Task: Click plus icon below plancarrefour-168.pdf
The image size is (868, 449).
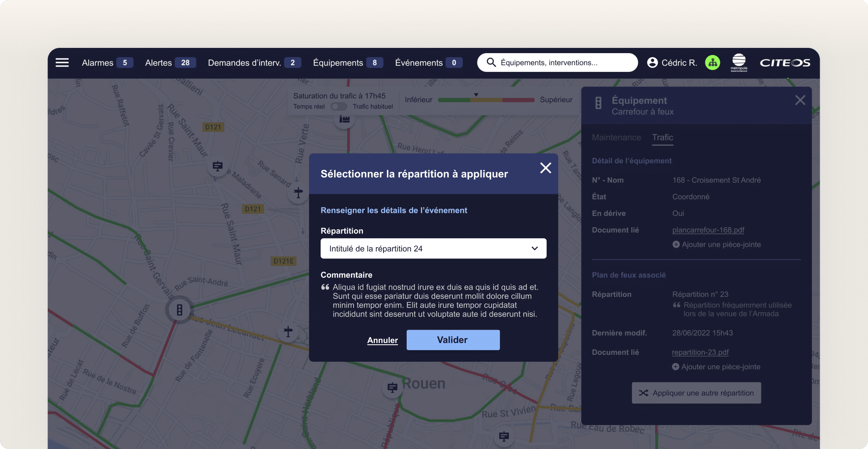Action: (676, 244)
